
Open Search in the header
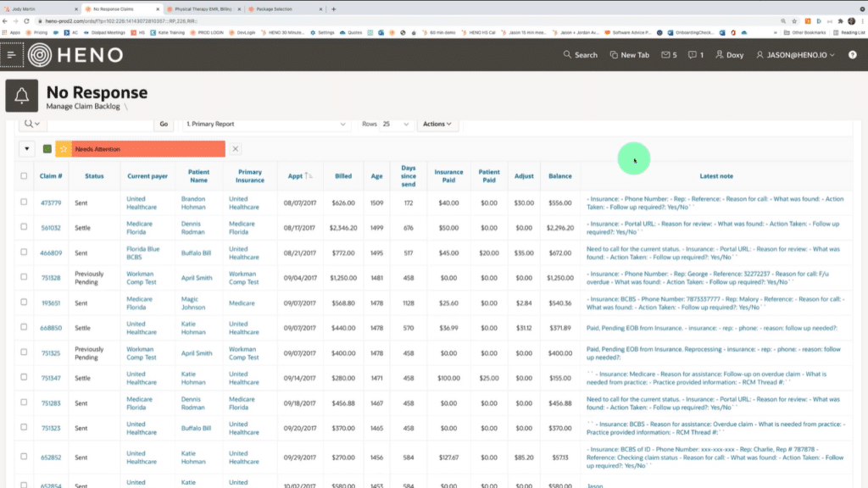click(x=580, y=55)
